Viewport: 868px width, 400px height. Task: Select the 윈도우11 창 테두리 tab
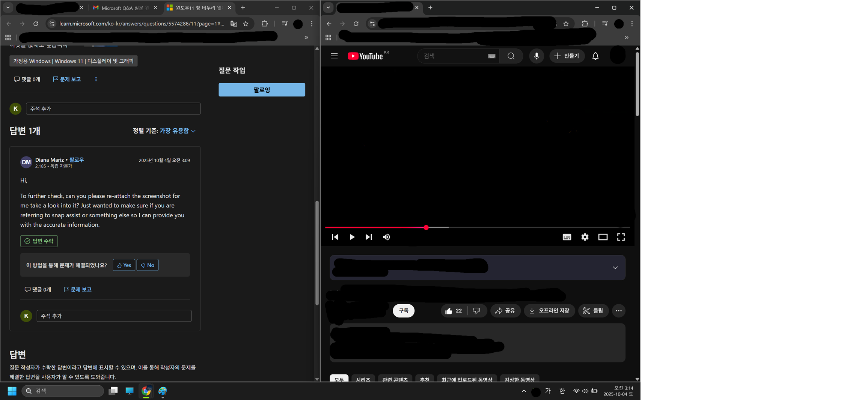tap(199, 8)
